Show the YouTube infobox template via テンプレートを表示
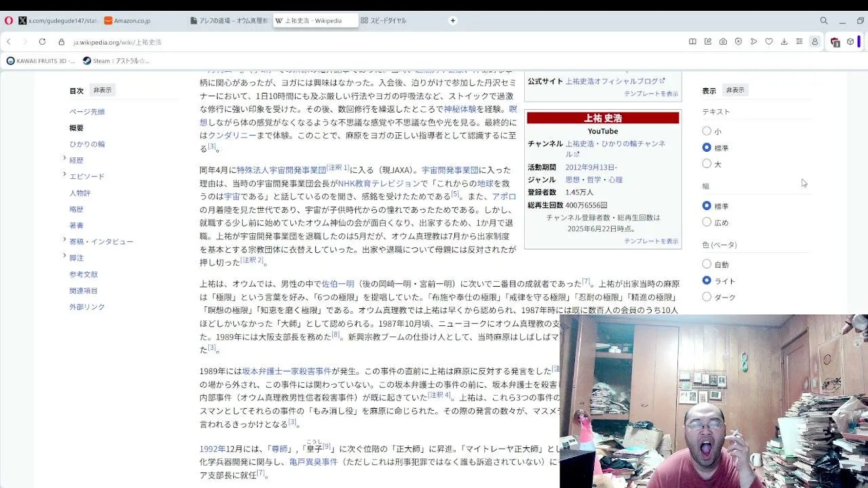 (651, 241)
